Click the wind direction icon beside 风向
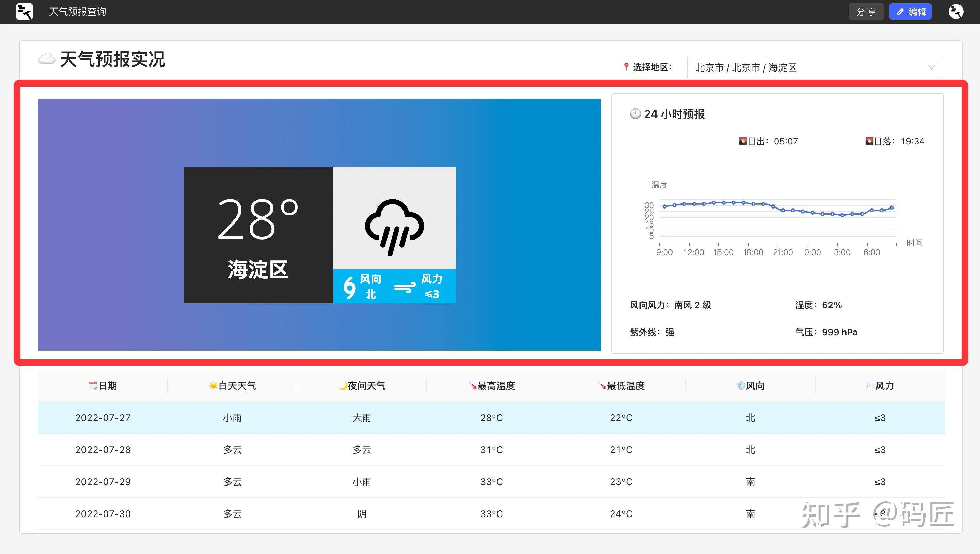The width and height of the screenshot is (980, 554). (x=349, y=287)
